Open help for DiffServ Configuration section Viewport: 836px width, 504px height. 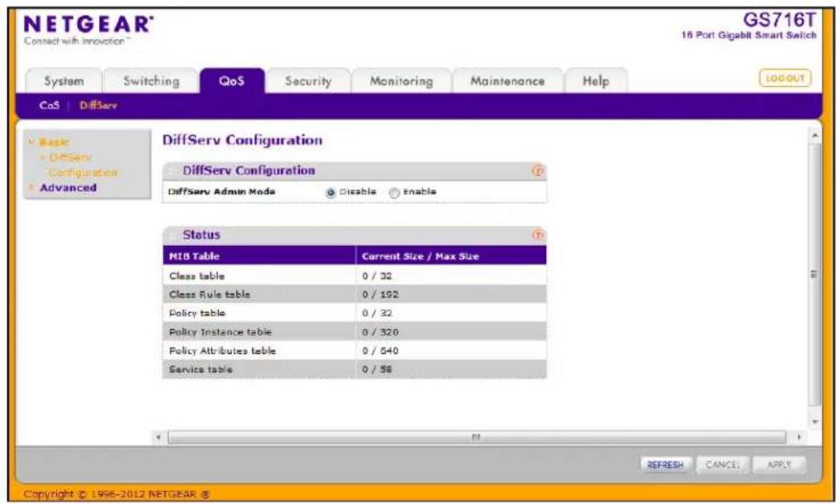click(538, 172)
